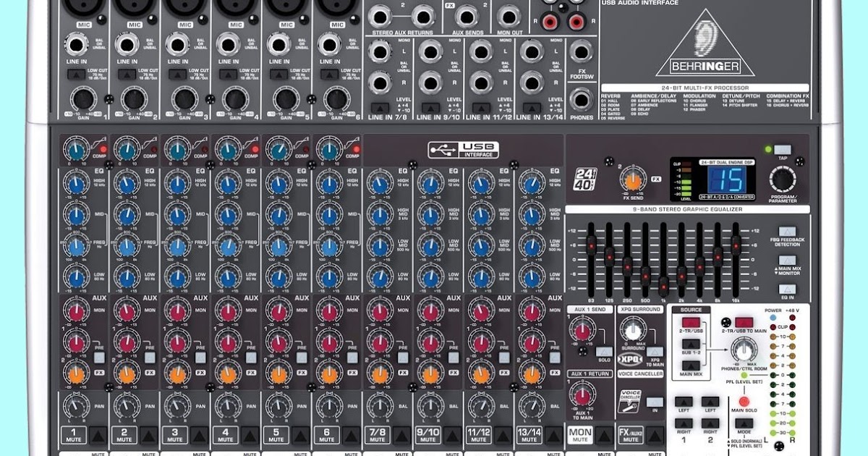Screen dimensions: 868x456
Task: Click the Behringer triangle logo
Action: click(705, 42)
